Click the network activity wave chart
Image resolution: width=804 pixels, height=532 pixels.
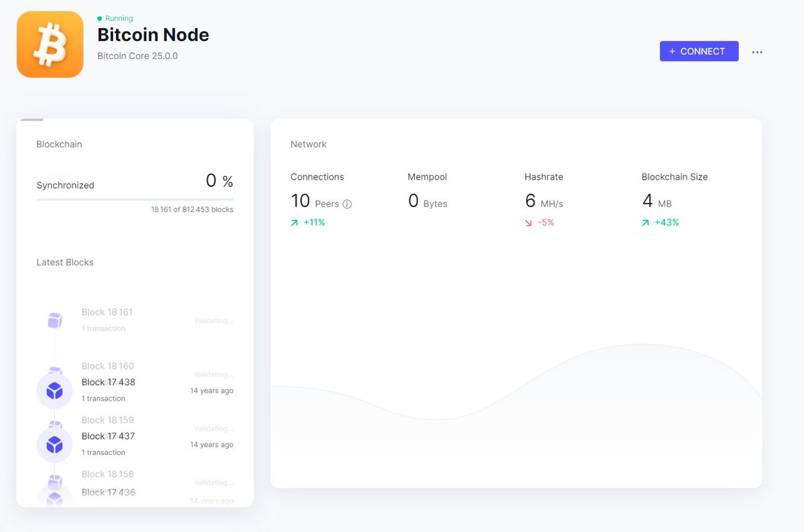click(517, 415)
